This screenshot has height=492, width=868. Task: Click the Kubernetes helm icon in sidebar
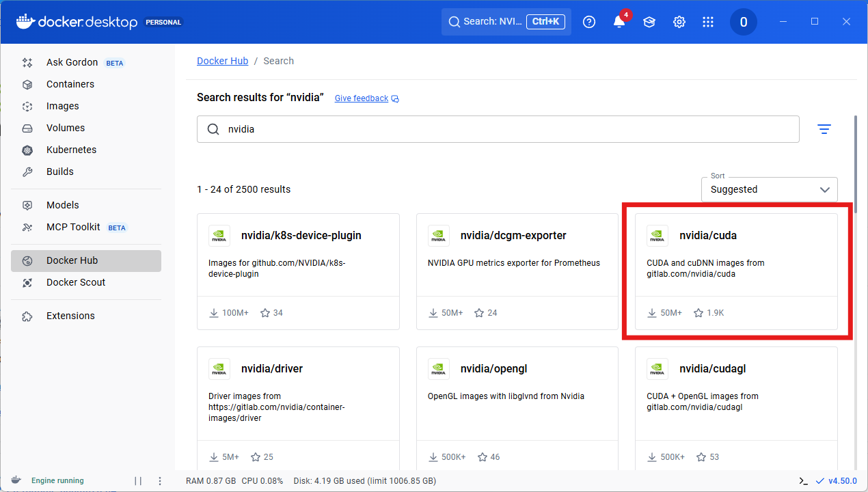(x=27, y=150)
